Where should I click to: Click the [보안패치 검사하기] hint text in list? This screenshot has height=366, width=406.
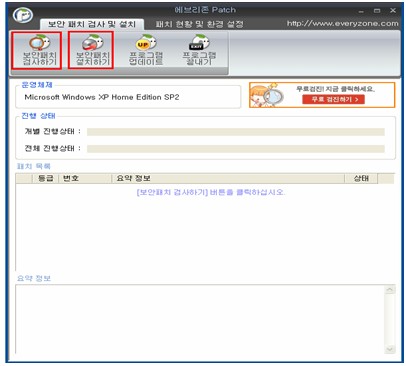[211, 192]
